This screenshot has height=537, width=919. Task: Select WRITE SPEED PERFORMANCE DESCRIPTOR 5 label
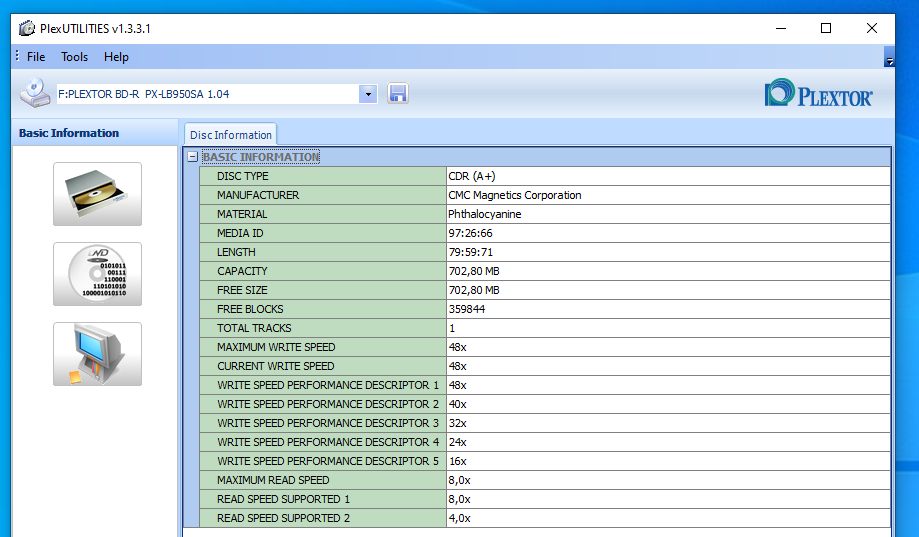(x=323, y=461)
